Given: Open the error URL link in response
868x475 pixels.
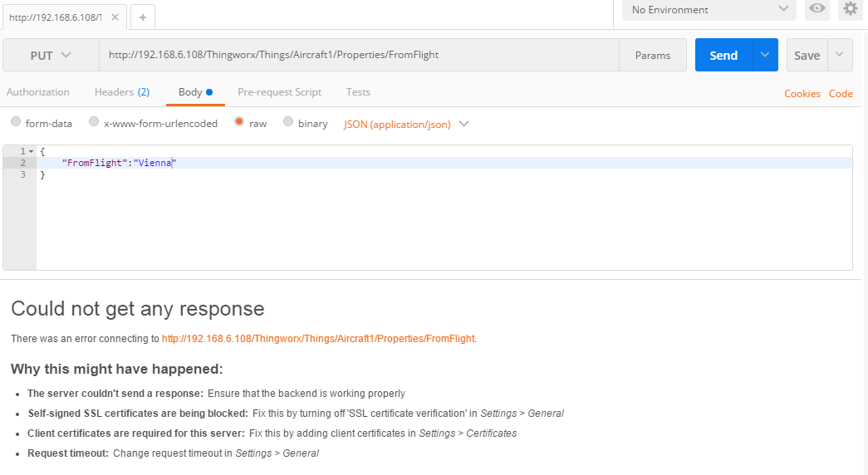Looking at the screenshot, I should [x=318, y=338].
